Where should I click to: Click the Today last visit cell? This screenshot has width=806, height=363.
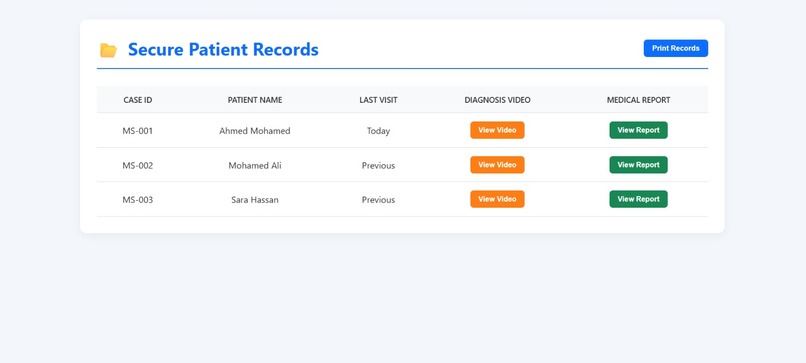378,131
